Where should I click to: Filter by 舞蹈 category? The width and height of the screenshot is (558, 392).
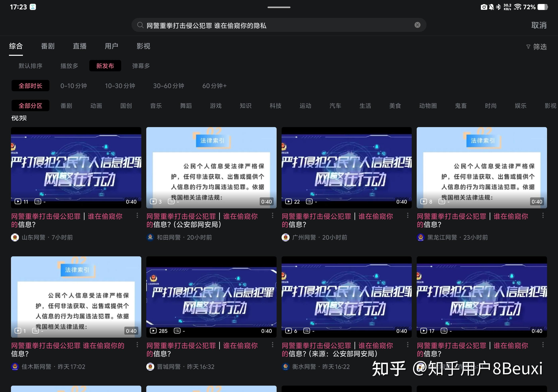(x=186, y=106)
